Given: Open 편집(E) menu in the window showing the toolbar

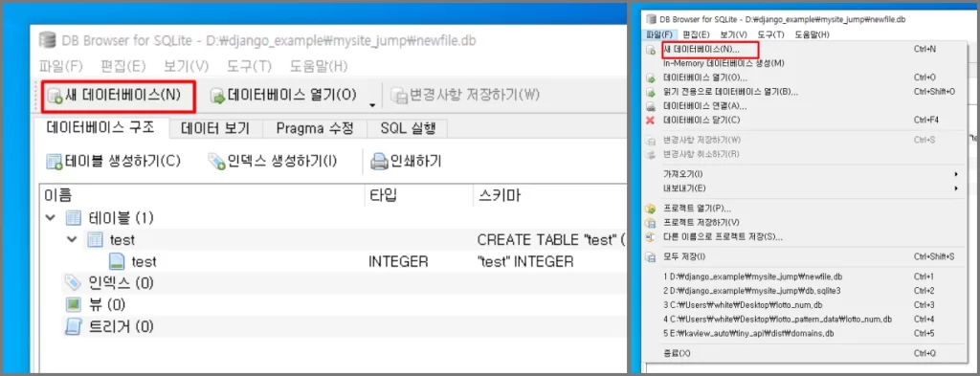Looking at the screenshot, I should 123,66.
